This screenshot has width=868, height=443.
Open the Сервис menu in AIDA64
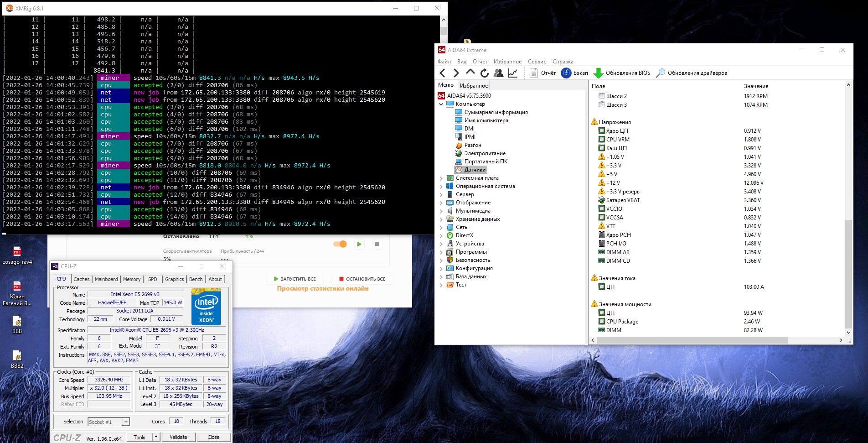click(537, 62)
